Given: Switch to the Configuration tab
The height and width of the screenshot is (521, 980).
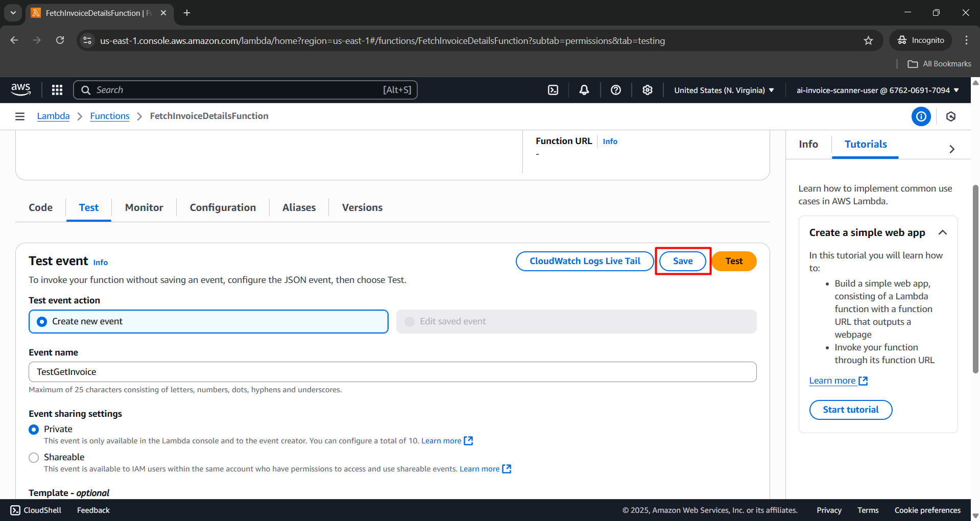Looking at the screenshot, I should pyautogui.click(x=223, y=207).
